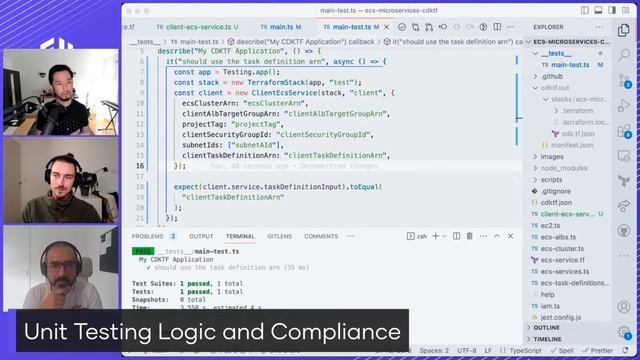Viewport: 640px width, 360px height.
Task: Kill terminal with trash icon
Action: [x=470, y=236]
